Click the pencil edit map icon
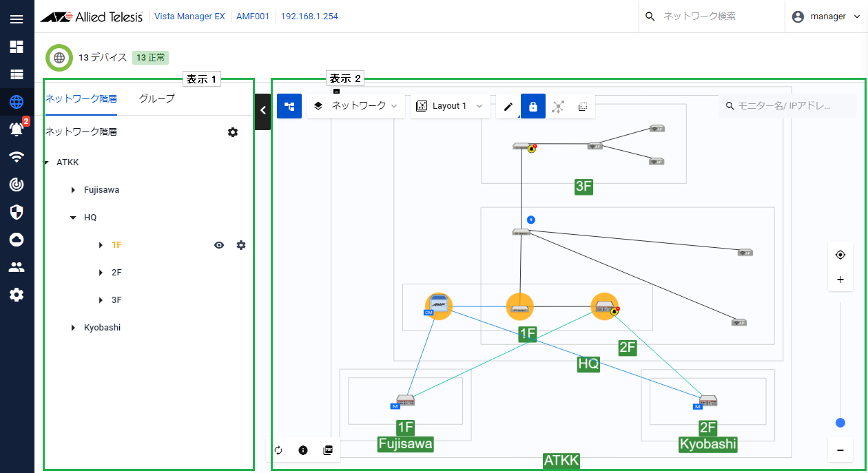Viewport: 868px width, 473px height. [508, 107]
